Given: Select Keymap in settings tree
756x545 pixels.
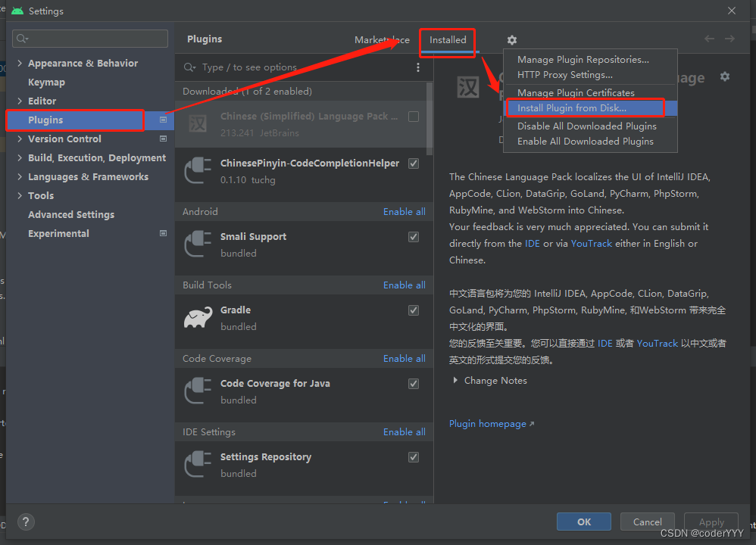Looking at the screenshot, I should (46, 82).
